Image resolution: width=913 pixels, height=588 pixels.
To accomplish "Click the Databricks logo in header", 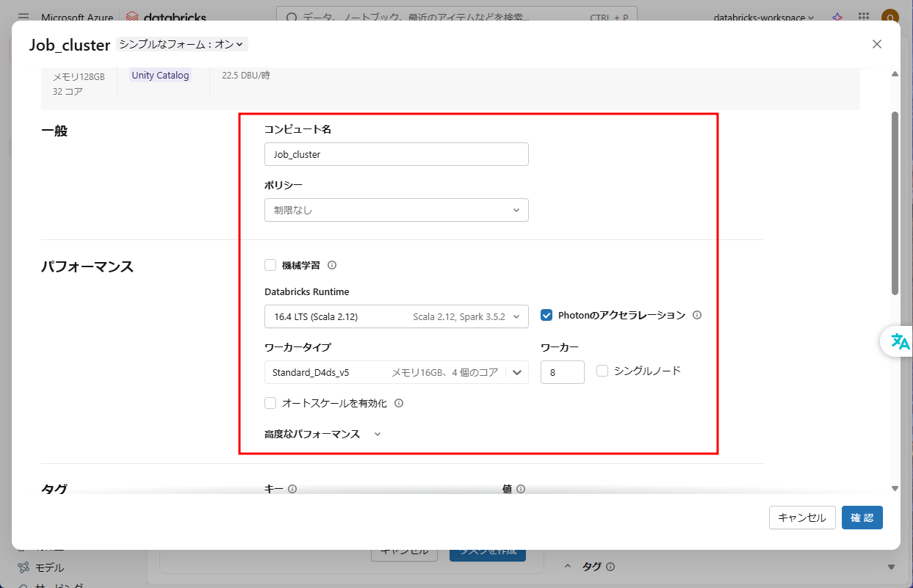I will pyautogui.click(x=166, y=17).
